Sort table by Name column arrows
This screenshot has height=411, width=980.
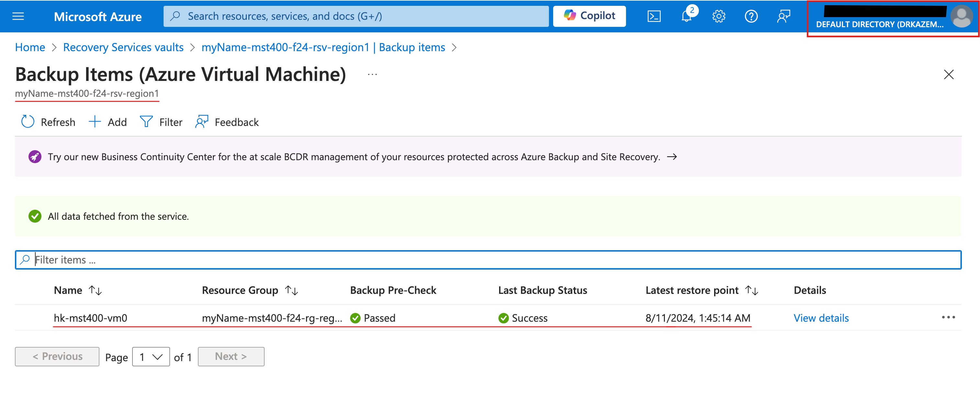pos(95,291)
